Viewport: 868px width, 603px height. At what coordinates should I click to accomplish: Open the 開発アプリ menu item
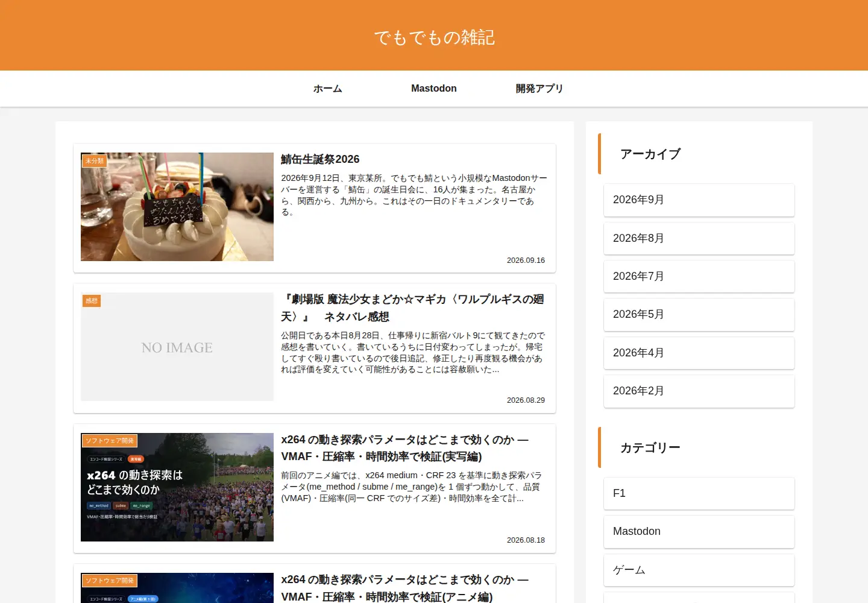[x=539, y=89]
